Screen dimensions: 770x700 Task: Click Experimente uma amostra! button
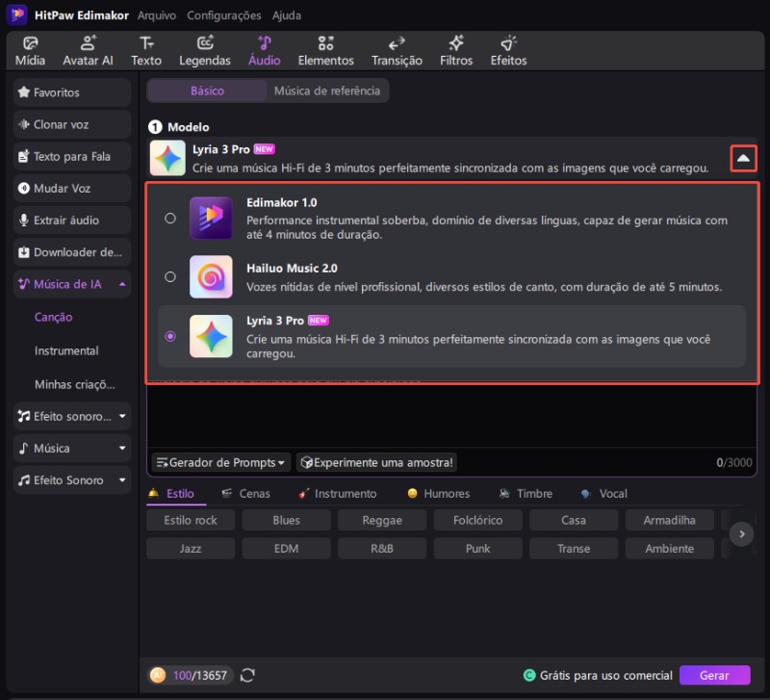click(x=376, y=463)
